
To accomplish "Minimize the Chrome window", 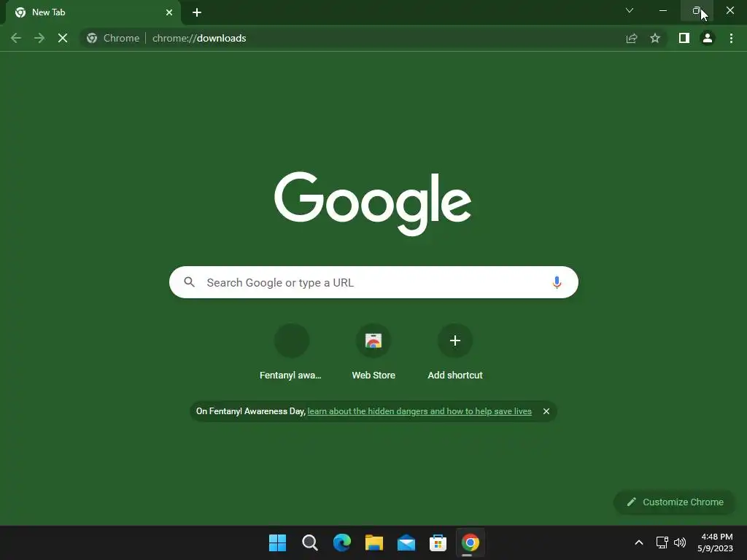I will pos(662,10).
